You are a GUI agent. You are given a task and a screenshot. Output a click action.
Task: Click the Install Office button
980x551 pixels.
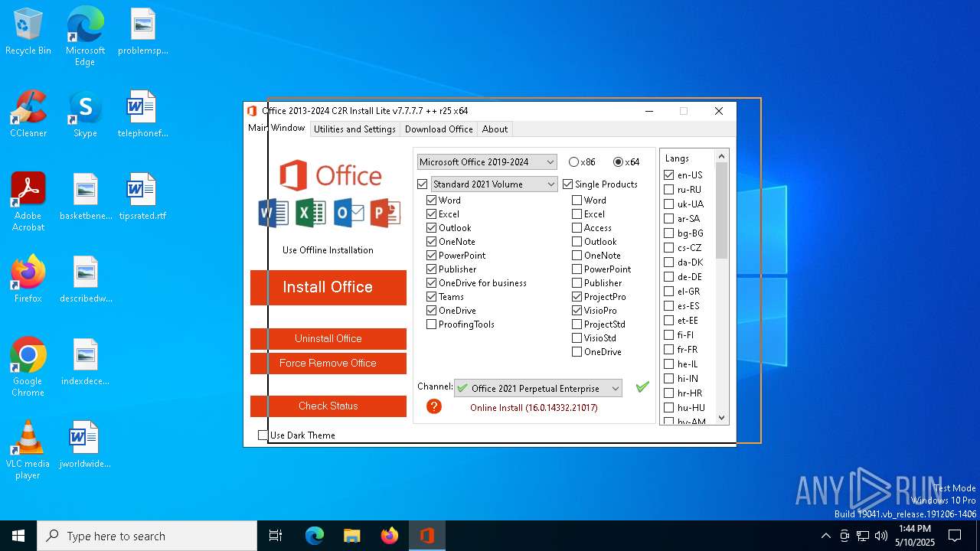pyautogui.click(x=328, y=287)
